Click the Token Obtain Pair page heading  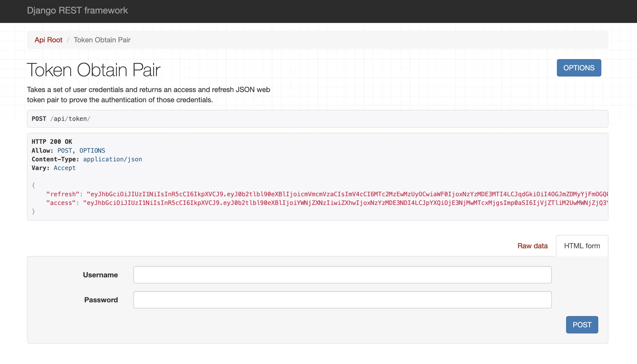[x=94, y=70]
